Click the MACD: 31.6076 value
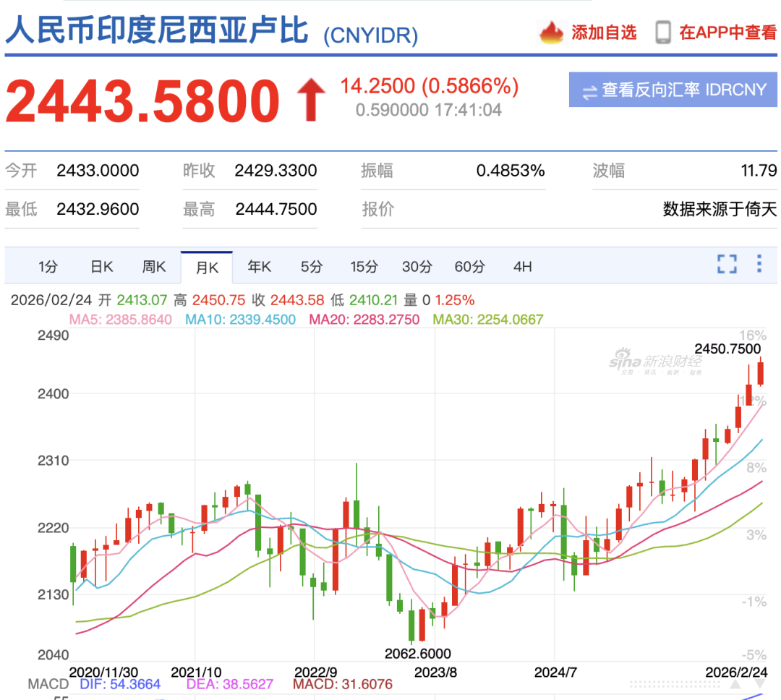The width and height of the screenshot is (781, 700). 343,684
